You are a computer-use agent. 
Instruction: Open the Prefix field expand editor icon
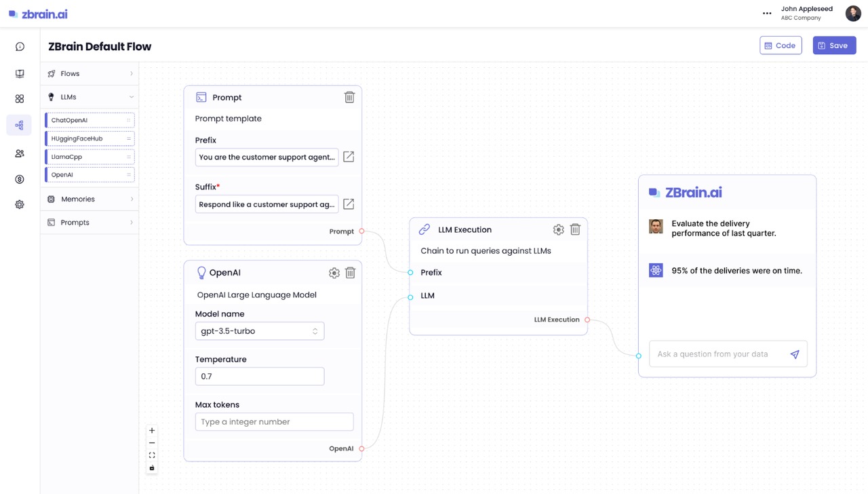(349, 157)
